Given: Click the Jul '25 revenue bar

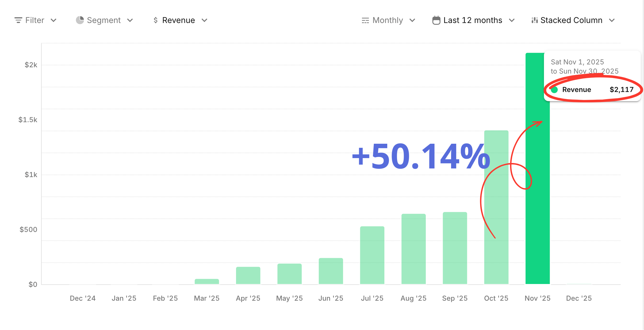Looking at the screenshot, I should 372,255.
